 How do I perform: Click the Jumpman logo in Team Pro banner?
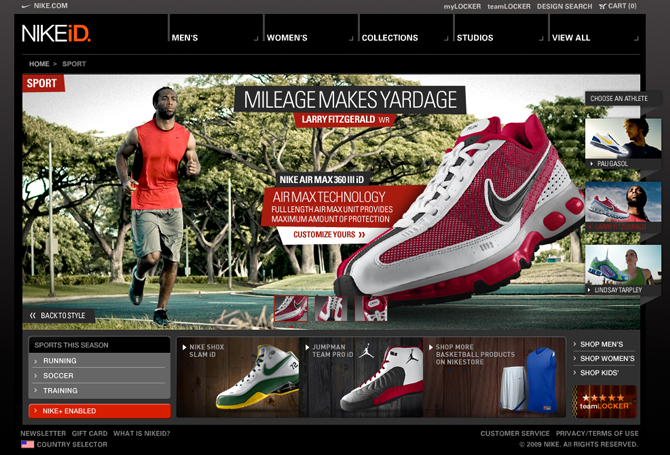366,351
